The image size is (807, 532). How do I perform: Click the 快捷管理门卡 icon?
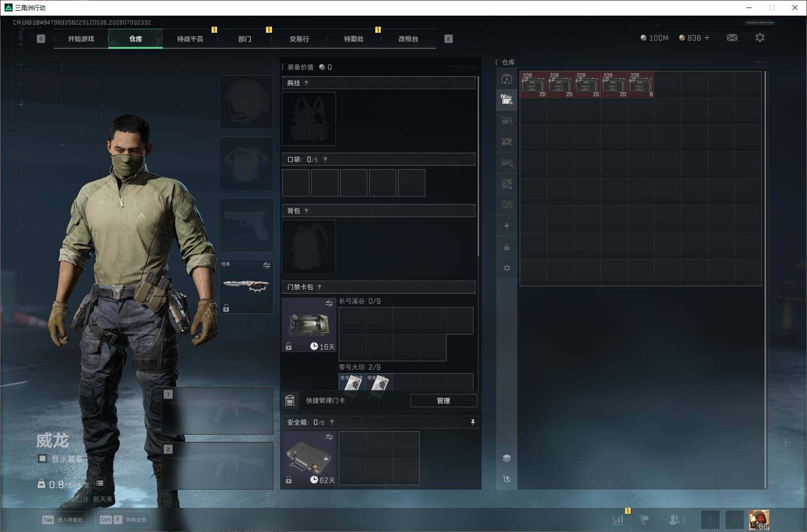click(x=290, y=401)
